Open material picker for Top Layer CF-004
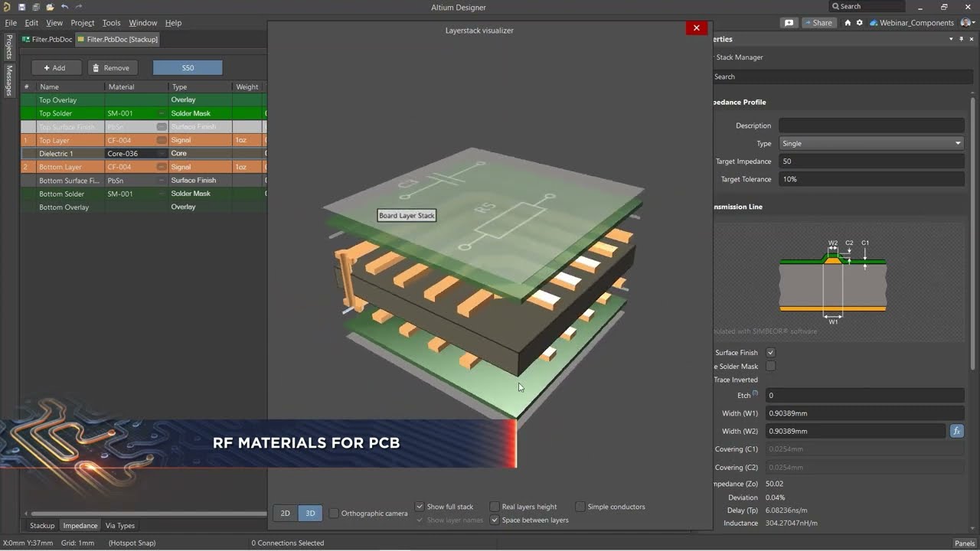 pyautogui.click(x=162, y=140)
